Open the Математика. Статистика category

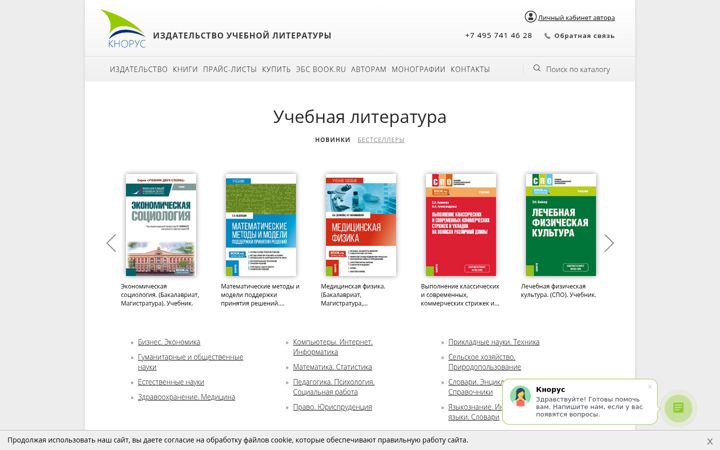point(332,367)
